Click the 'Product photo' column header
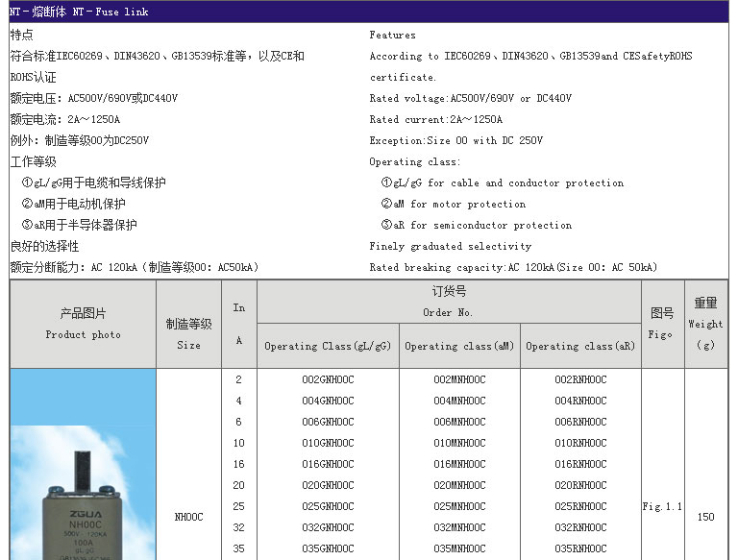The width and height of the screenshot is (738, 560). click(83, 324)
